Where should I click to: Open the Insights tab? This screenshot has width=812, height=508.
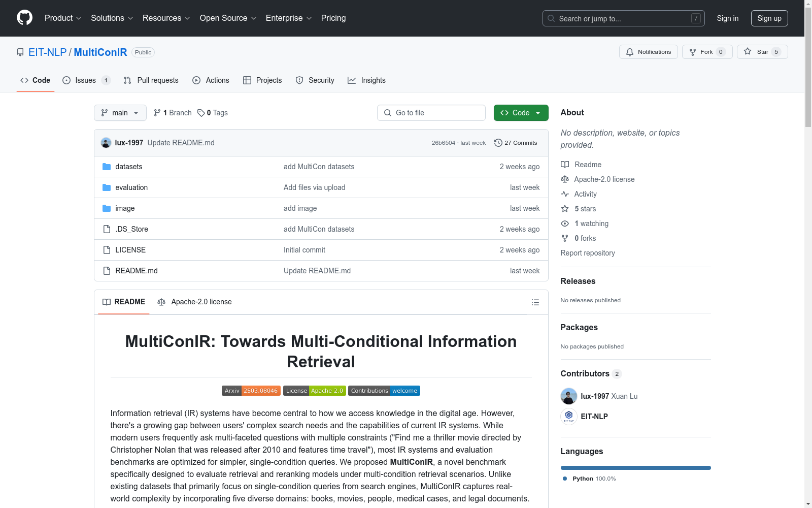point(367,80)
